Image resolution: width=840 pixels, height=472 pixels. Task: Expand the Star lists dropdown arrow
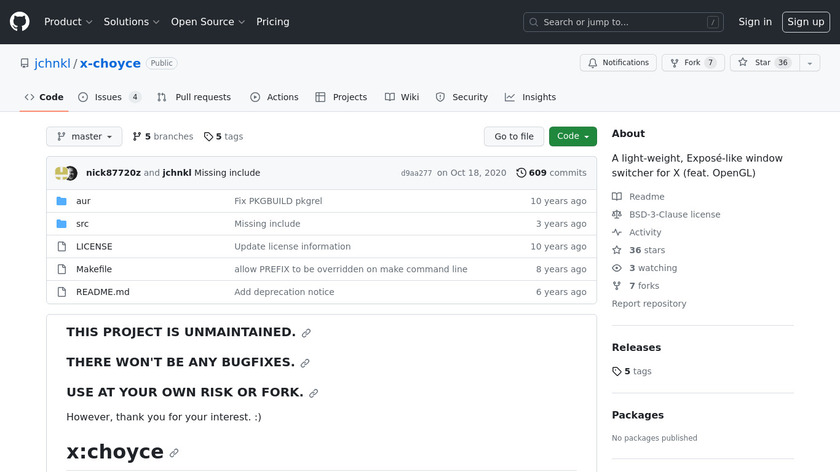[x=807, y=62]
